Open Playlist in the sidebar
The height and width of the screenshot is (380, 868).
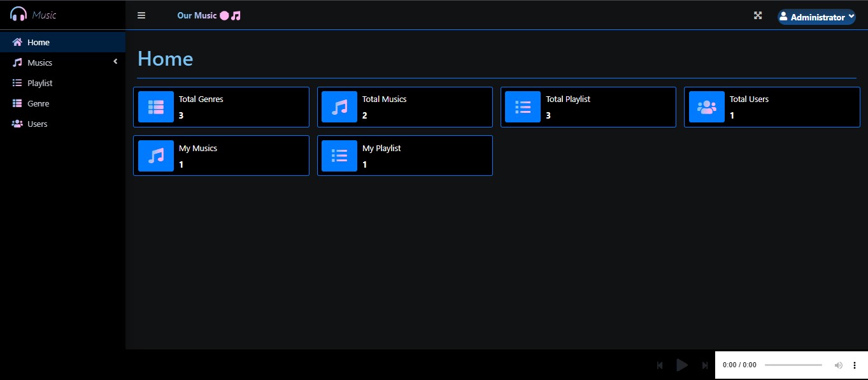coord(62,83)
